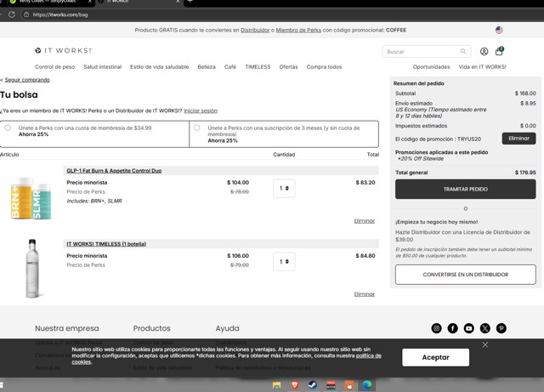Open the user account icon
Screen dimensions: 544x392
coord(484,51)
